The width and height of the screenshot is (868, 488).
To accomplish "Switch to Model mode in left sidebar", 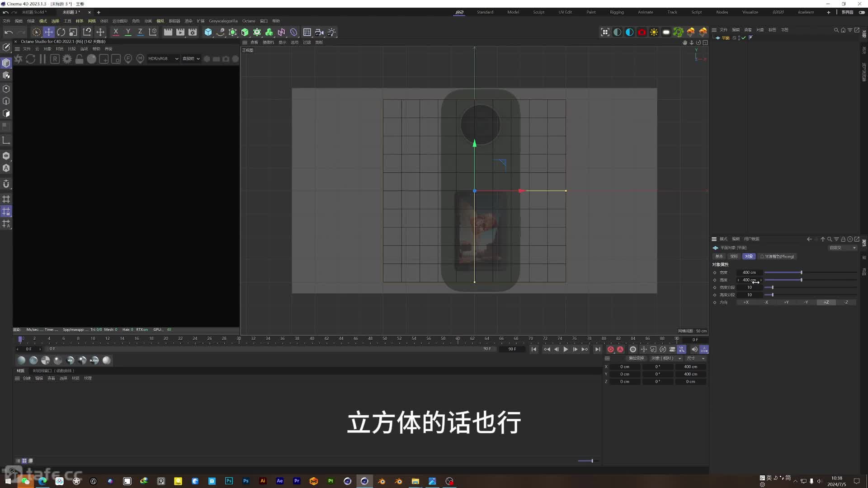I will (6, 63).
